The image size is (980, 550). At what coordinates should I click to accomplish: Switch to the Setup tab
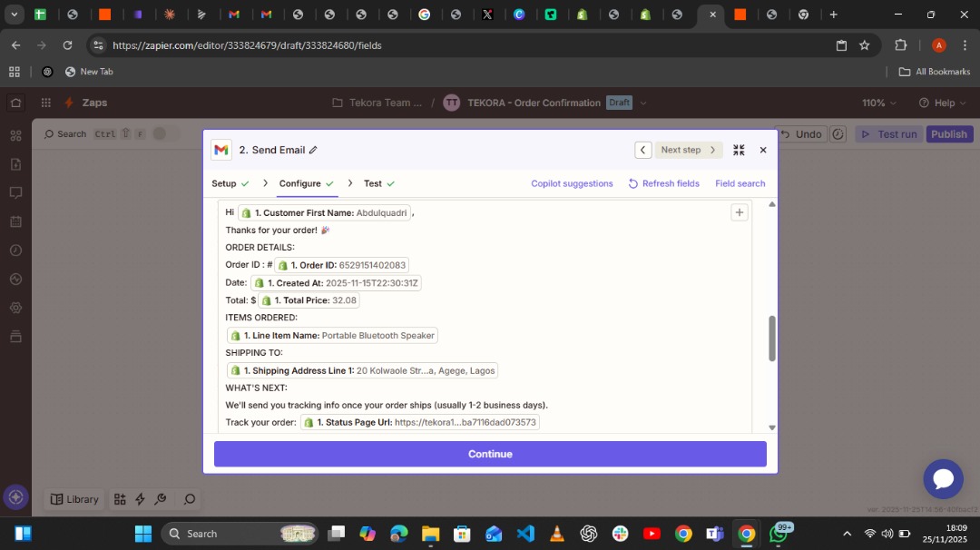pyautogui.click(x=230, y=183)
